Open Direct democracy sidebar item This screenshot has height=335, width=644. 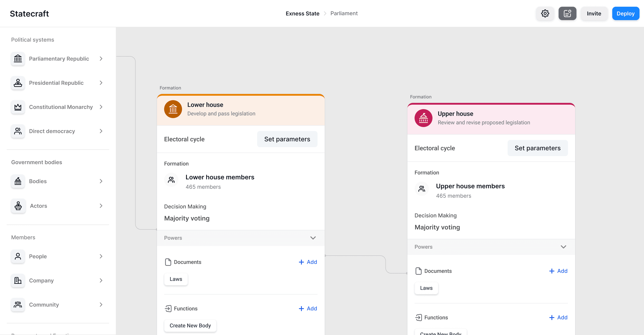coord(52,131)
